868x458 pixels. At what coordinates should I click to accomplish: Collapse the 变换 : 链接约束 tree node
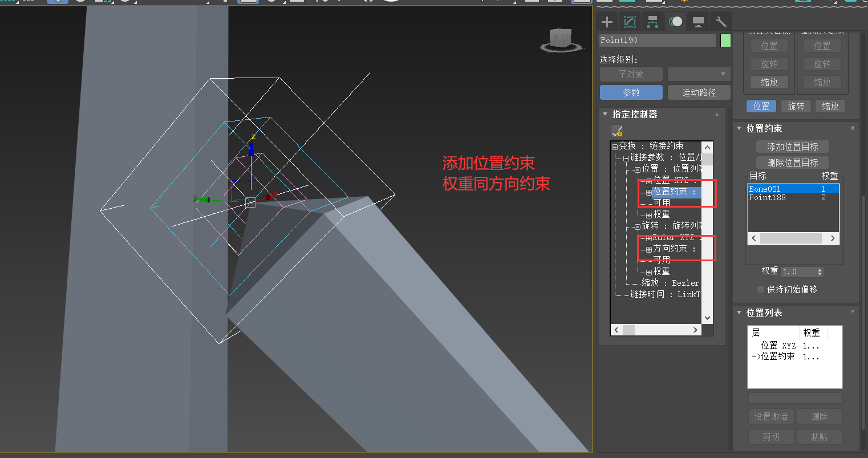click(615, 147)
